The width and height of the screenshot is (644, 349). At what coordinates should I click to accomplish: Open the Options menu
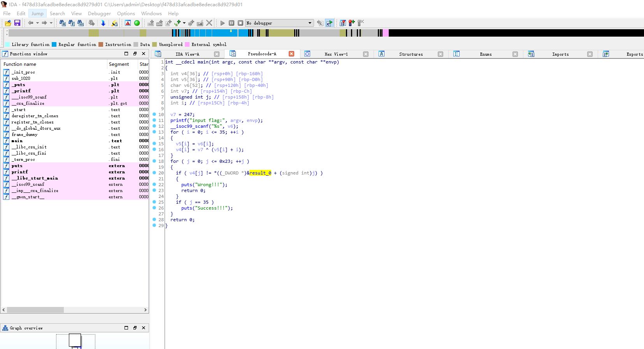[x=126, y=13]
